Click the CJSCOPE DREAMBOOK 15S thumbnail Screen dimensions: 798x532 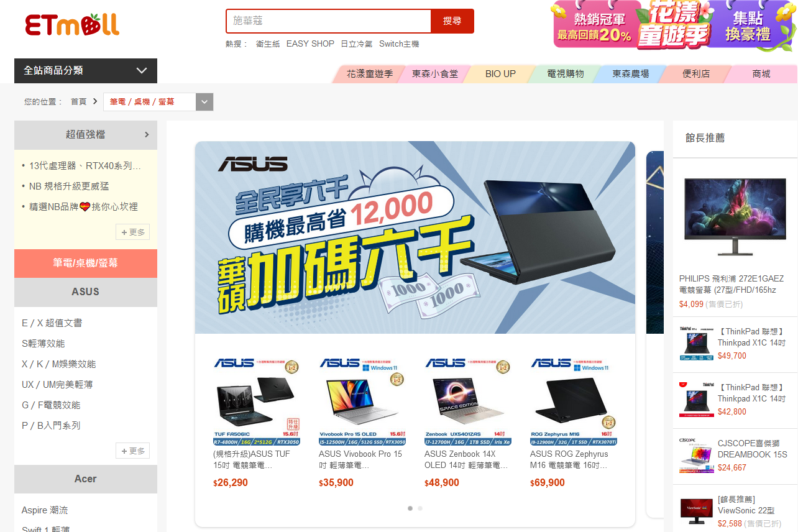pyautogui.click(x=696, y=456)
